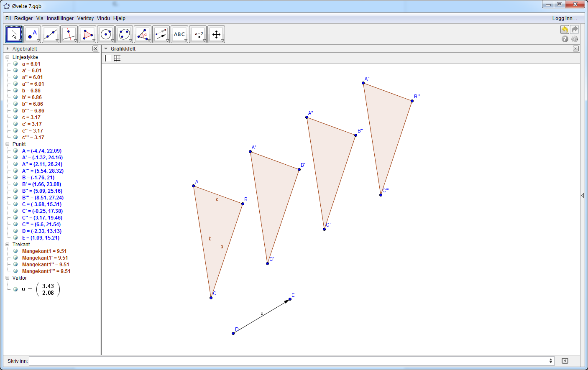Open the Rediger menu

point(23,18)
